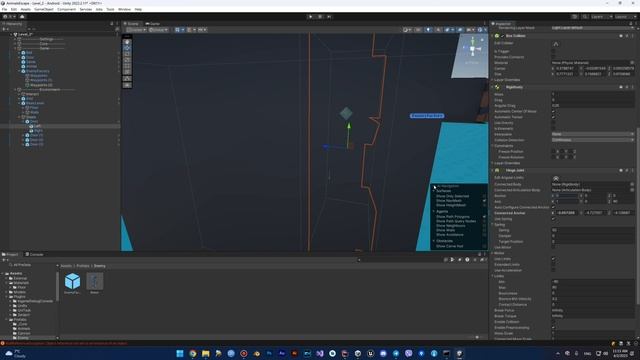Open the Window menu
Image resolution: width=640 pixels, height=360 pixels.
click(x=124, y=9)
